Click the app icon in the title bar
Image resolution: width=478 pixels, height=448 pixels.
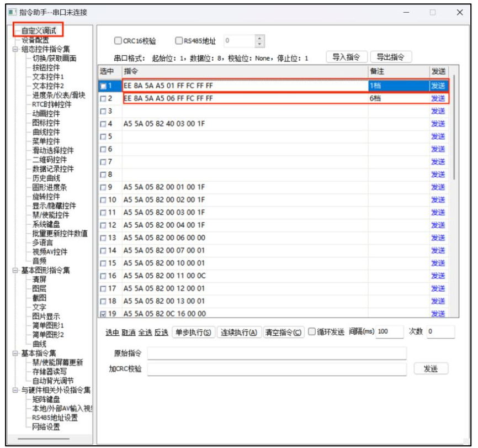[12, 12]
